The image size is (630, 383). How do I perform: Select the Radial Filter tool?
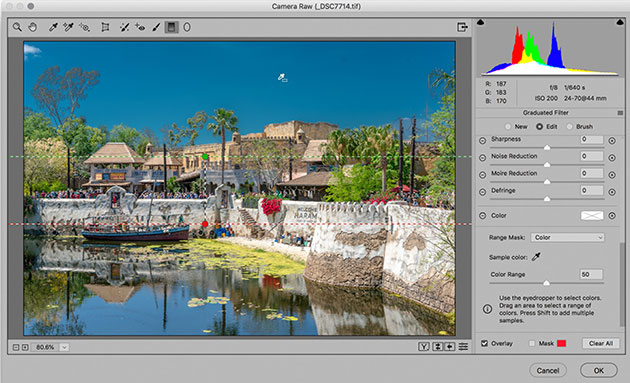[187, 27]
